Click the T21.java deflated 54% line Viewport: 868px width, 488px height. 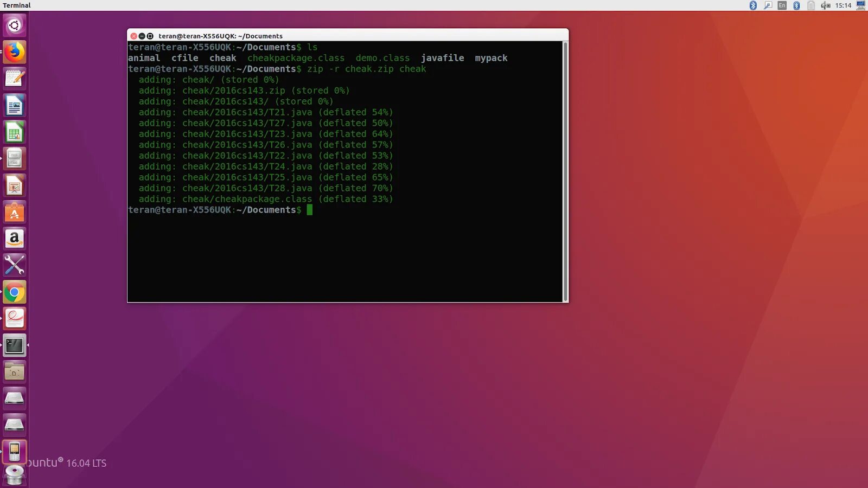pos(266,112)
